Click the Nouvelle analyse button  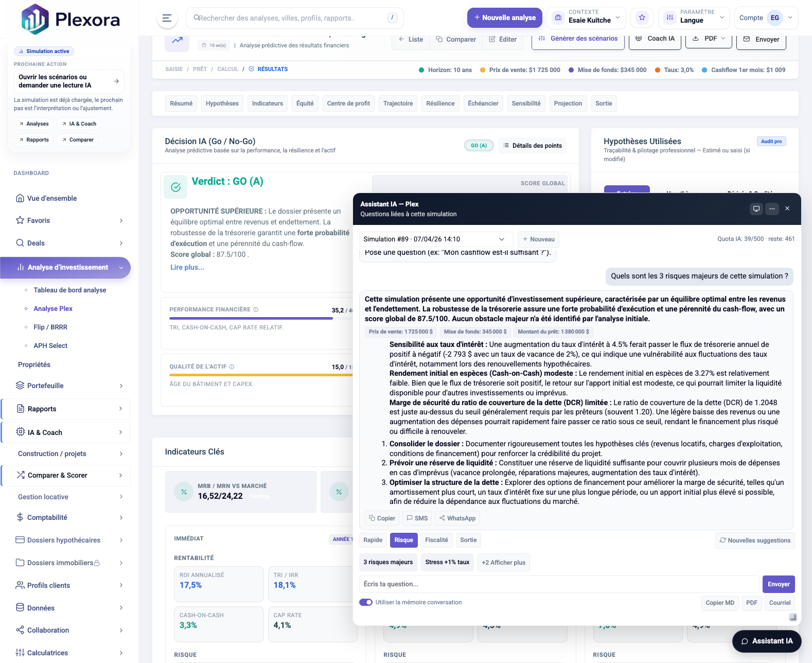click(x=504, y=18)
